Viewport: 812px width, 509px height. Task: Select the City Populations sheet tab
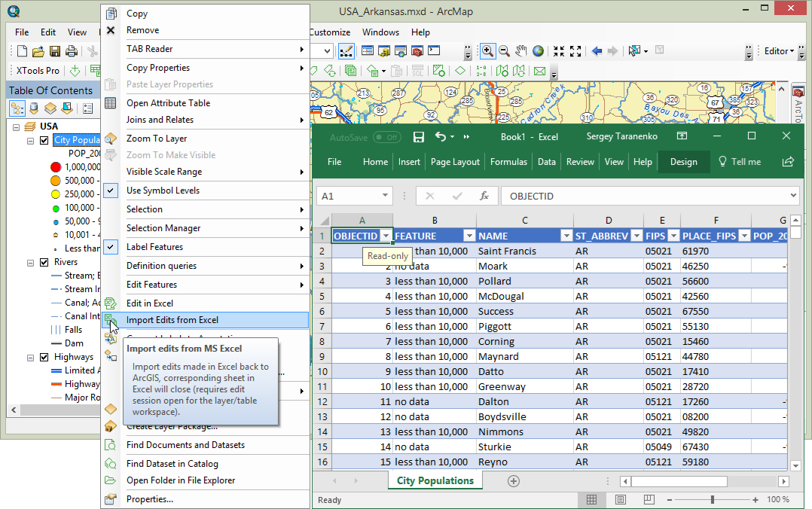(x=435, y=480)
